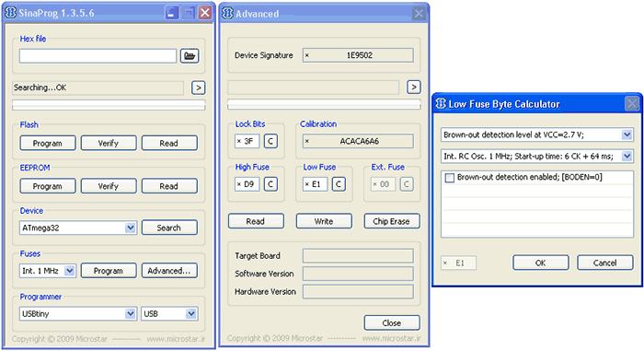
Task: Click the SinaProg title bar logo icon
Action: tap(10, 13)
